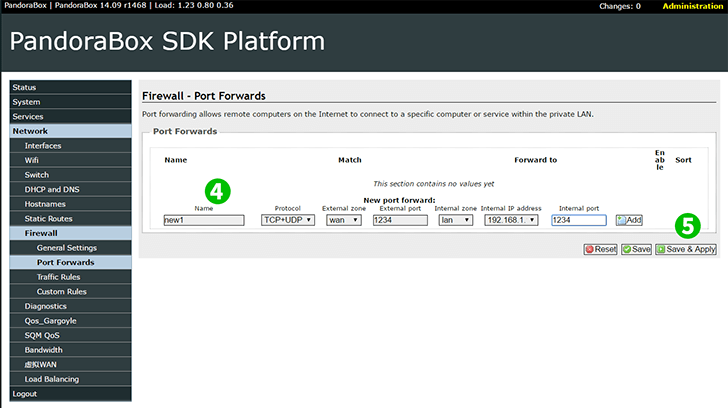Open the Wifi settings page
Screen dimensions: 728x408
[x=71, y=160]
